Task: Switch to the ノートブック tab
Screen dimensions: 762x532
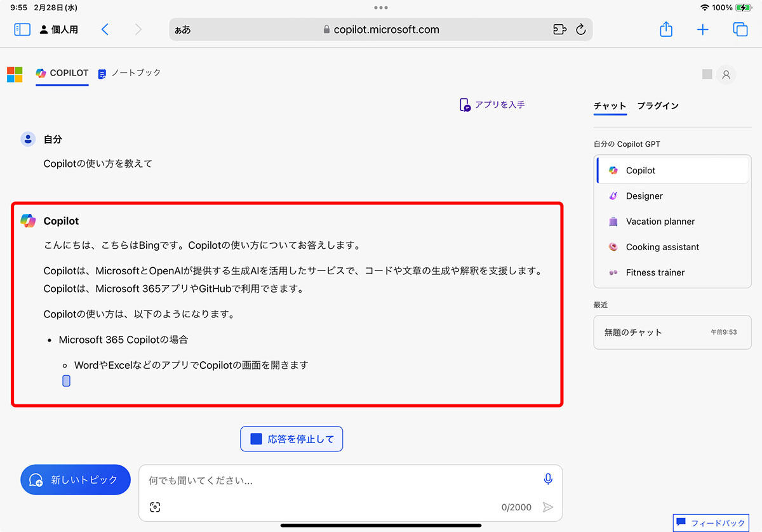Action: tap(130, 74)
